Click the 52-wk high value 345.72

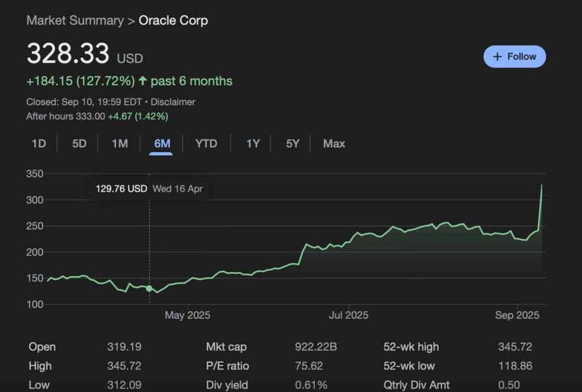click(515, 347)
